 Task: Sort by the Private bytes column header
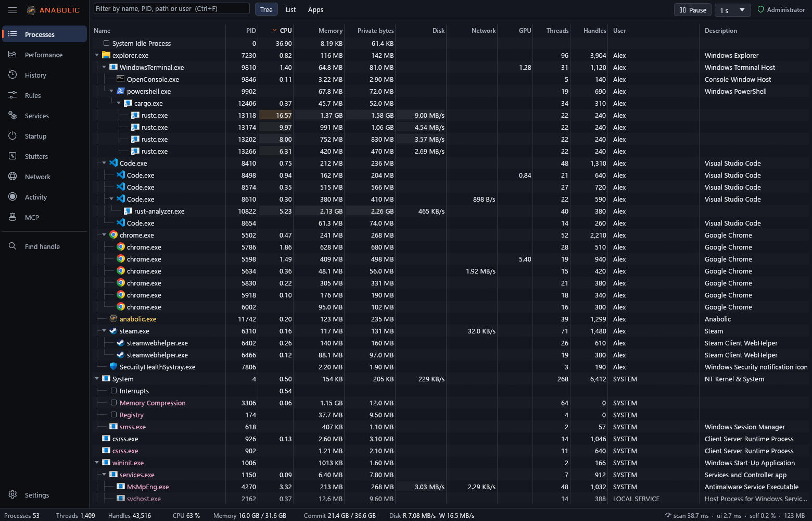tap(371, 31)
